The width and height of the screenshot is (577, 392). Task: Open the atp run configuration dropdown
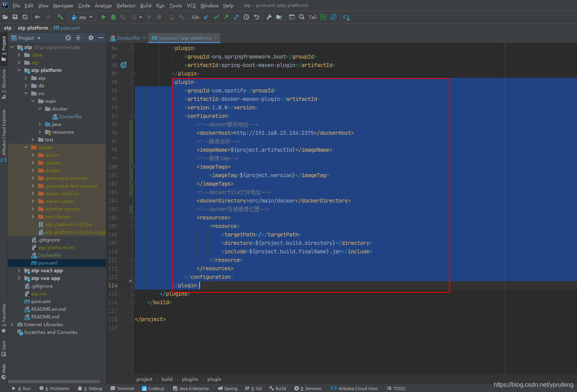(91, 17)
